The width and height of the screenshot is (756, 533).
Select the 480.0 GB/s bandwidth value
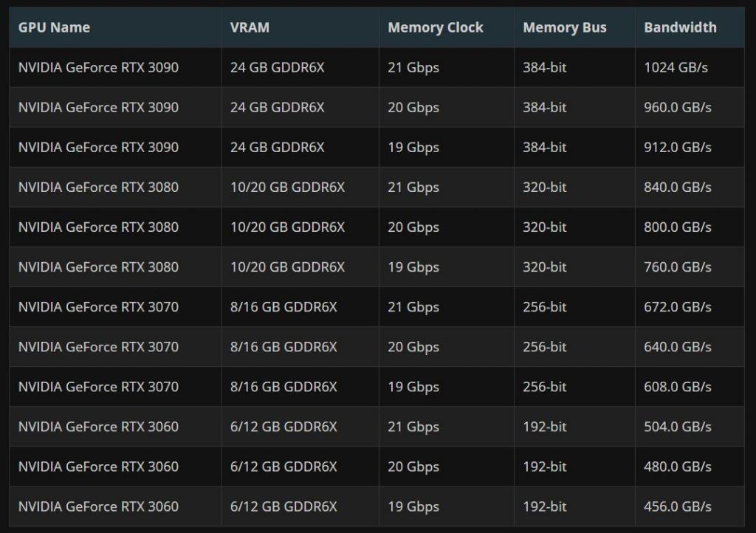677,466
